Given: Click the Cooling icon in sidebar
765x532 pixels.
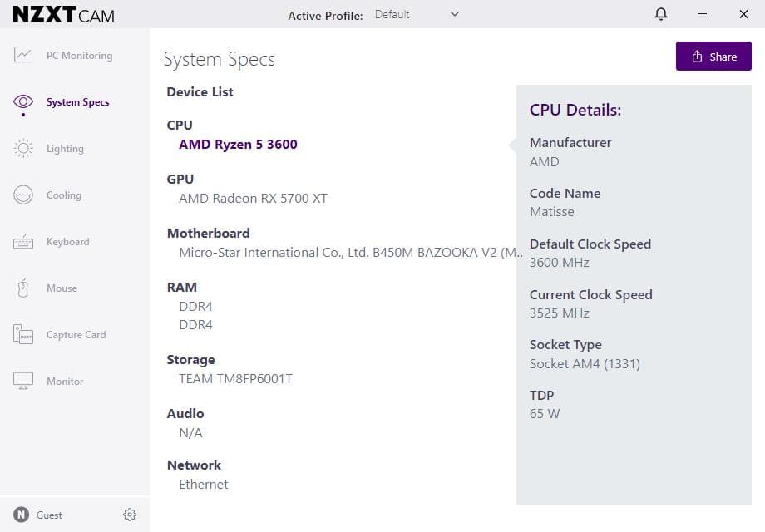Looking at the screenshot, I should tap(23, 195).
